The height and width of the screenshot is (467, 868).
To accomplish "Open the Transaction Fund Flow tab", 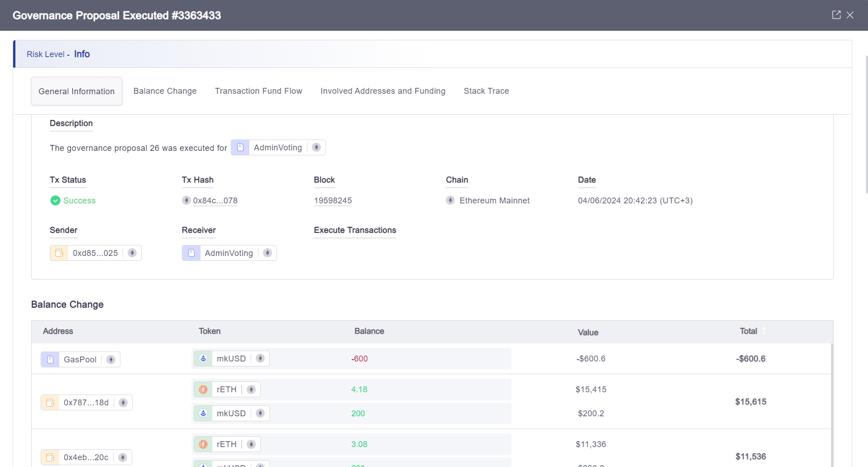I will point(258,91).
